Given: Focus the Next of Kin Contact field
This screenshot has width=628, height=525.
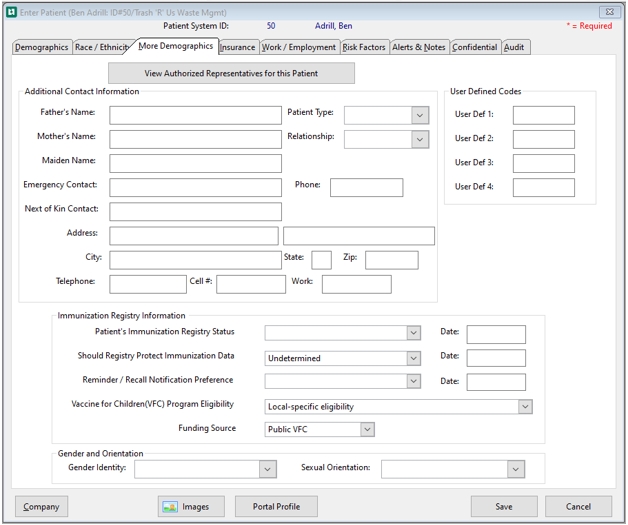Looking at the screenshot, I should pos(195,211).
